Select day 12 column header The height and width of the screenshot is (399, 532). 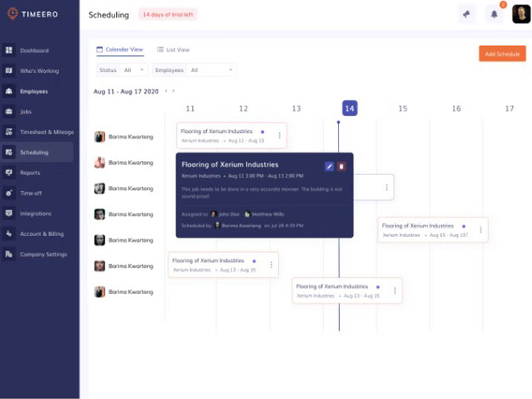tap(243, 108)
